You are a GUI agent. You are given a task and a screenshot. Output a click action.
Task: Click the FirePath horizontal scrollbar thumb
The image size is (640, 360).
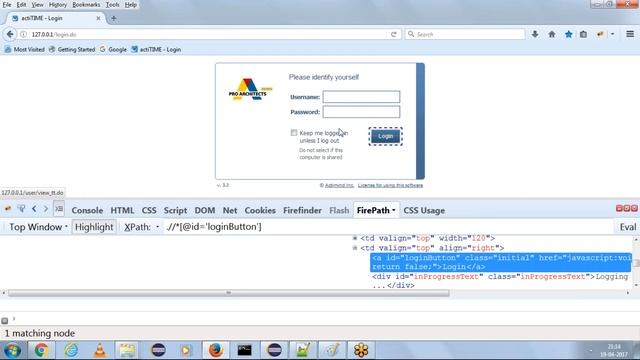[229, 293]
